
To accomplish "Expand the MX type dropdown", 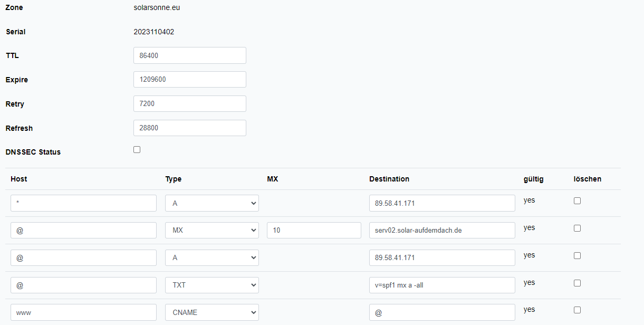I will [x=212, y=231].
